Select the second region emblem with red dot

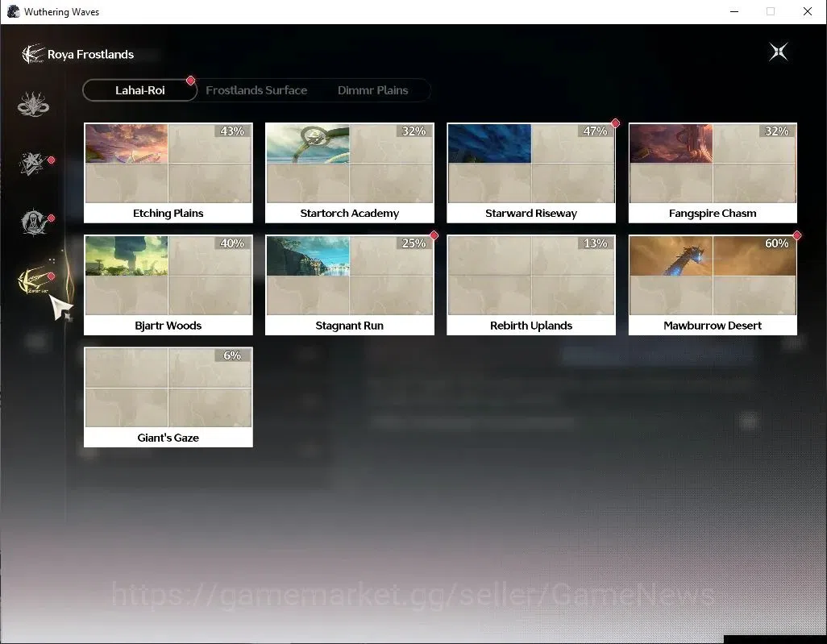33,163
